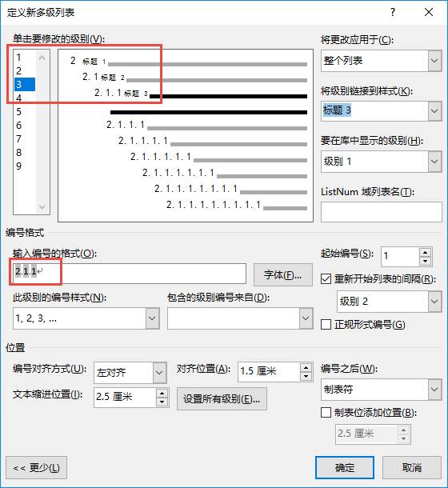448x488 pixels.
Task: Select level 7 in the level list
Action: pos(25,139)
